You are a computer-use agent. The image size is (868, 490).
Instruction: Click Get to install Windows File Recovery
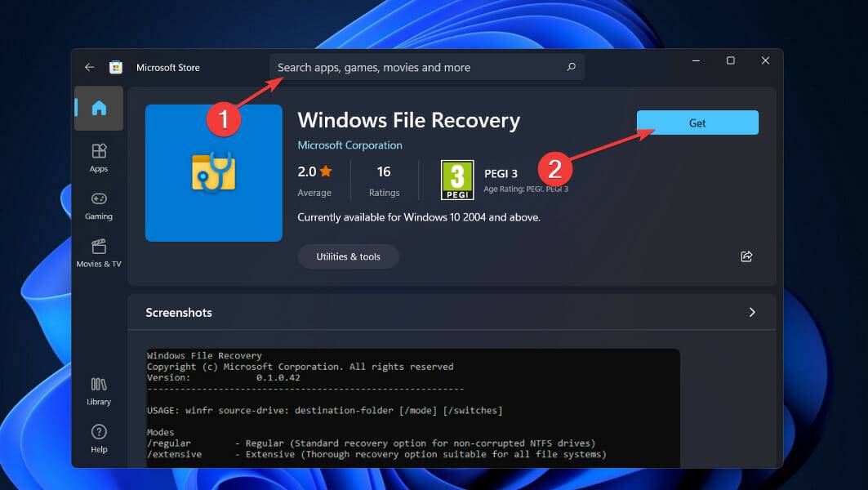pos(697,122)
